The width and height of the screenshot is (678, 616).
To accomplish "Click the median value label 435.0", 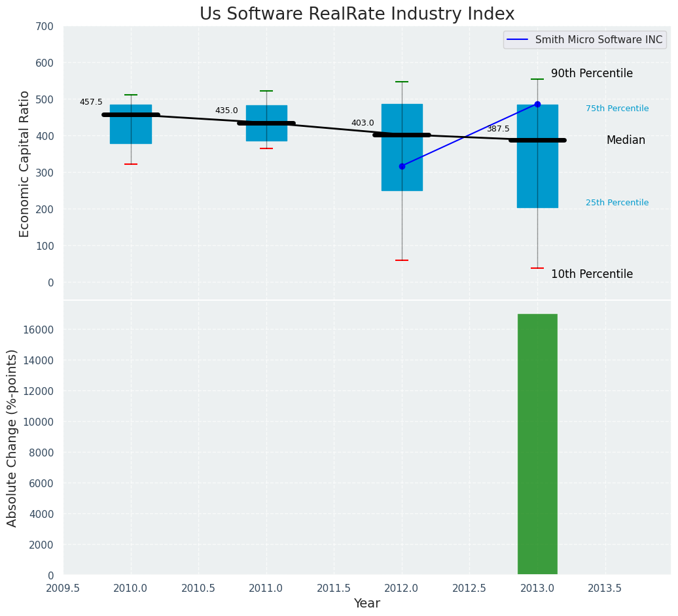I will 226,111.
